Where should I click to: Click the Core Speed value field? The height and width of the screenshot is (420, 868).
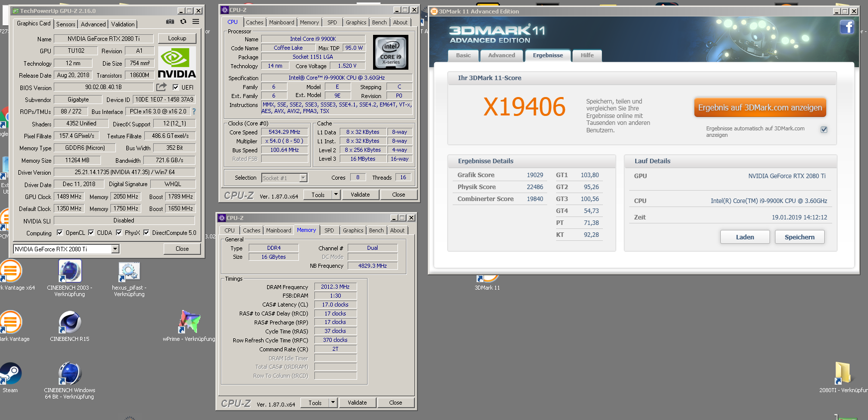point(285,132)
